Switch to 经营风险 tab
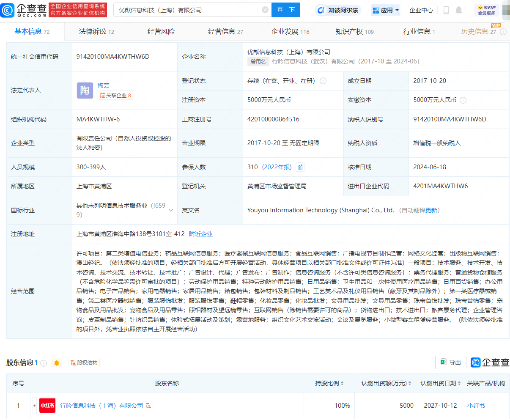This screenshot has width=510, height=420. [161, 31]
